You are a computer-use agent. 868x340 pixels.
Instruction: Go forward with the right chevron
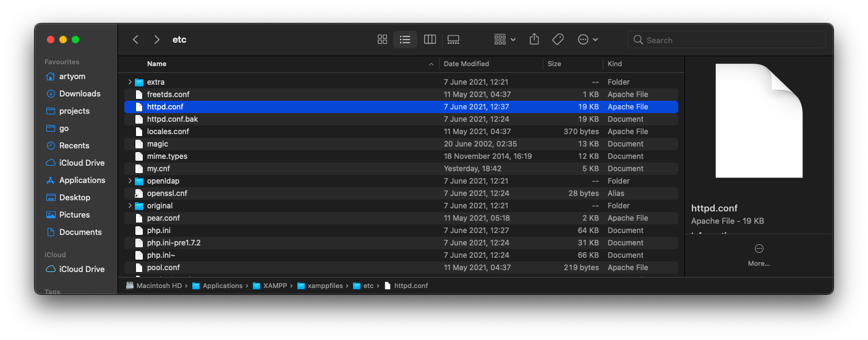point(157,40)
